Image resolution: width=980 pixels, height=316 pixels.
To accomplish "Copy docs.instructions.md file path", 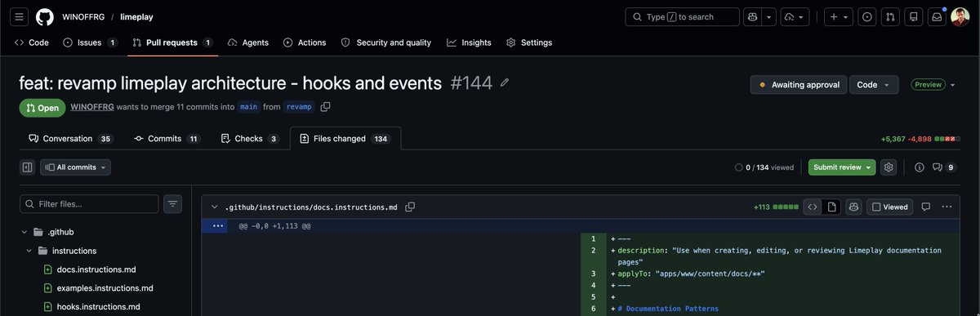I will pyautogui.click(x=410, y=207).
